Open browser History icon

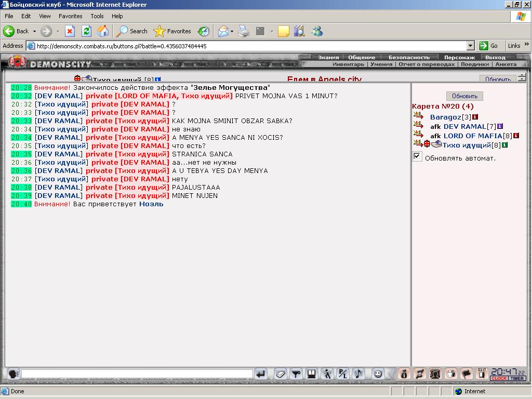tap(204, 31)
